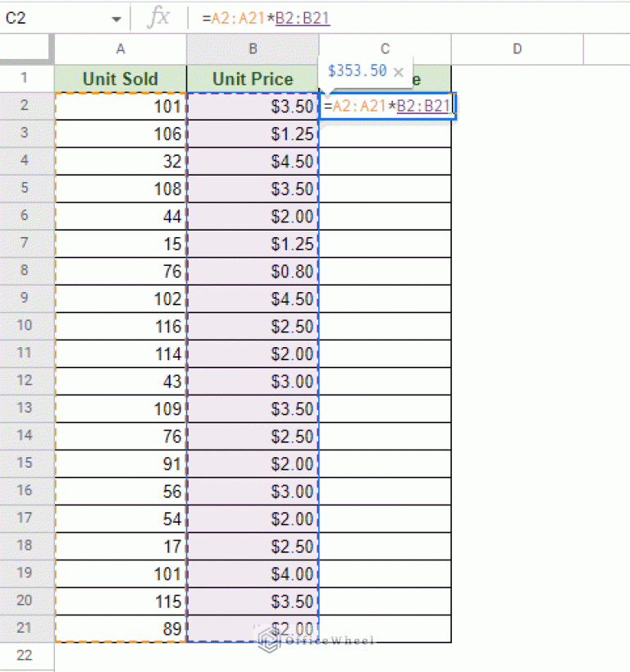Select the Unit Sold header cell
This screenshot has height=672, width=630.
click(120, 79)
